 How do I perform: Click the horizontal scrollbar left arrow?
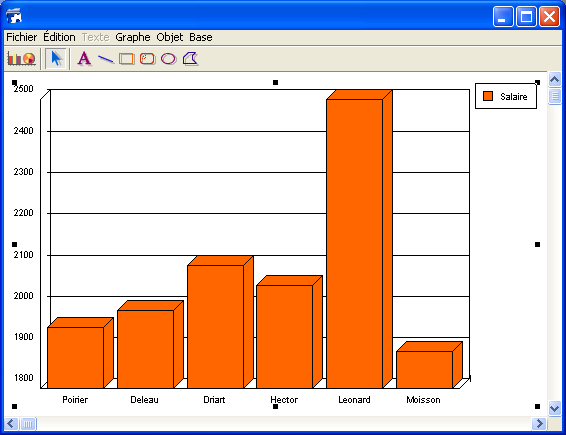(x=12, y=423)
